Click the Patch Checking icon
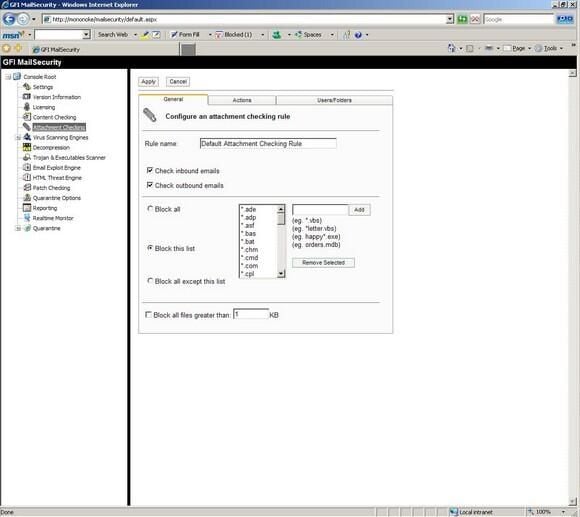Viewport: 580px width, 517px height. (x=27, y=187)
